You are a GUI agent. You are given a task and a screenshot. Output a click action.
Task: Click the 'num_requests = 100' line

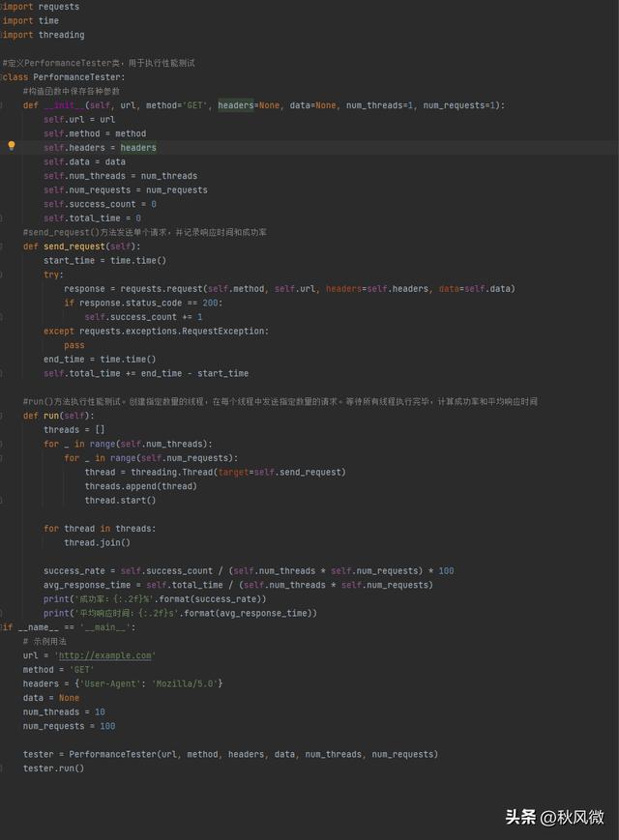(x=69, y=727)
